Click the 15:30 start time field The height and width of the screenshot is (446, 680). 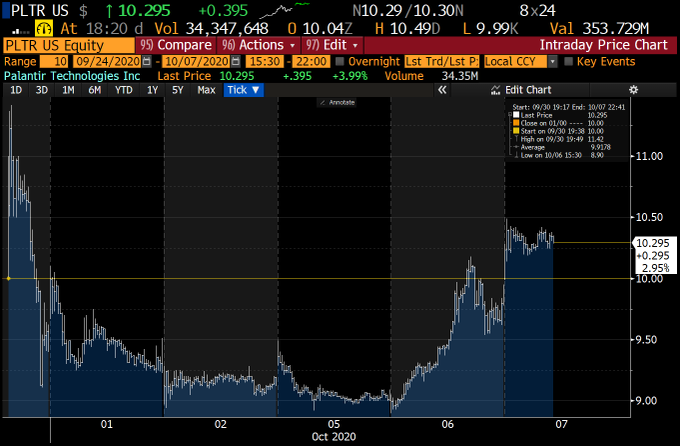265,61
